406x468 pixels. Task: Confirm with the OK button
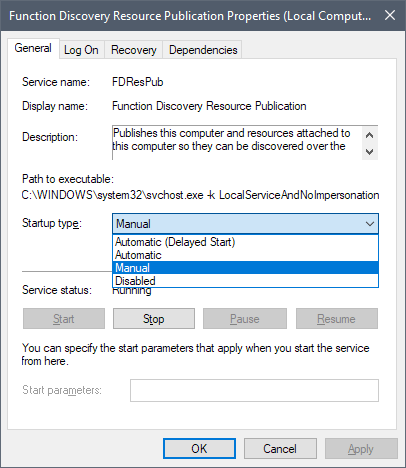point(199,449)
